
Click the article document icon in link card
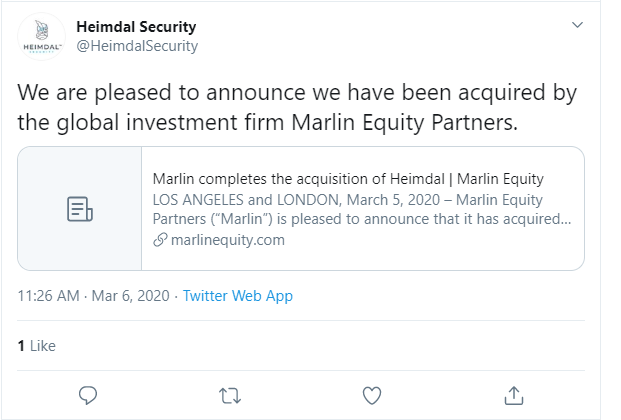(x=80, y=209)
